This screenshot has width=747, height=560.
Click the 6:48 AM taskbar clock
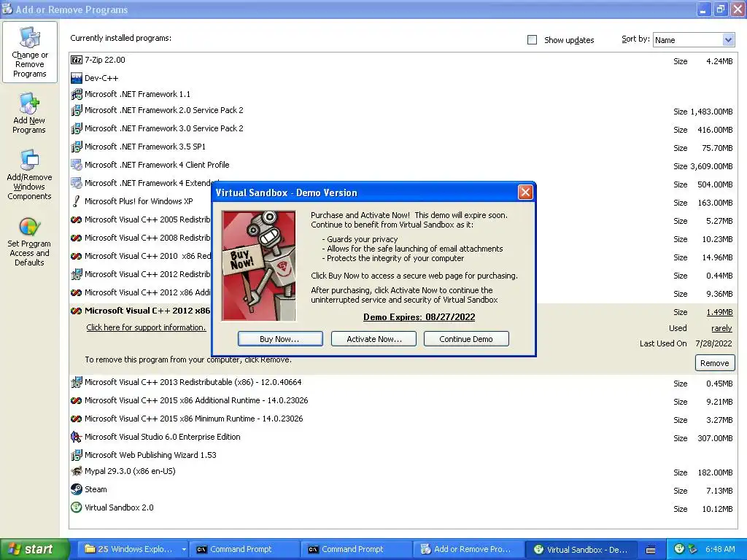pos(720,550)
